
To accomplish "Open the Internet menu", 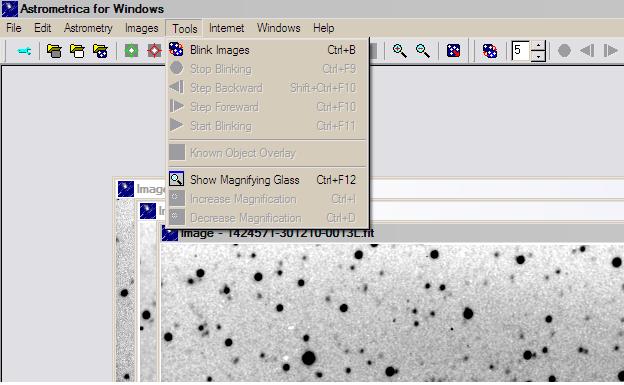I will click(226, 28).
